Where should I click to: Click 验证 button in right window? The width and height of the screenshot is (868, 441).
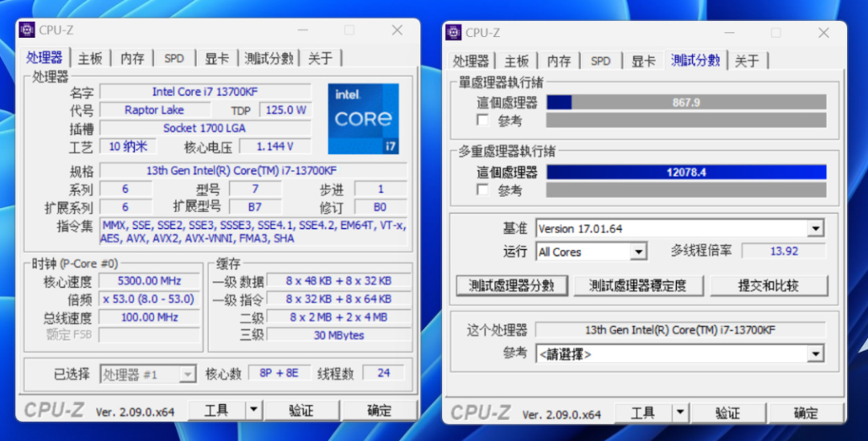point(728,413)
